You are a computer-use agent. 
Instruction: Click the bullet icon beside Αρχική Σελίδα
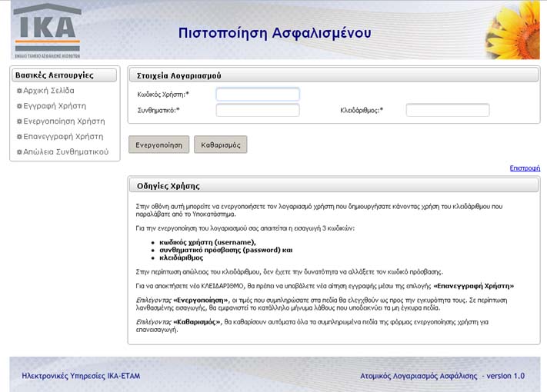pyautogui.click(x=19, y=91)
